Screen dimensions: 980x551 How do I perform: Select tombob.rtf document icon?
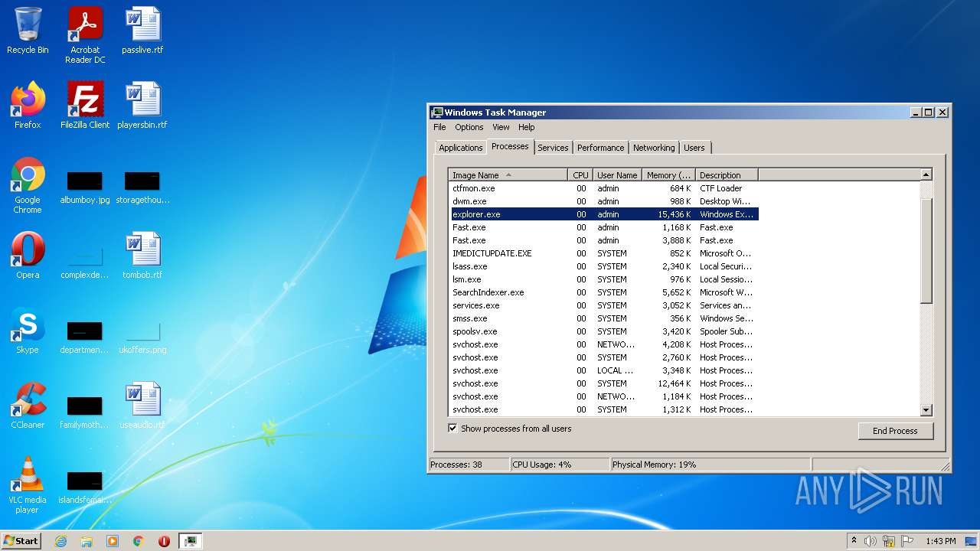(142, 256)
